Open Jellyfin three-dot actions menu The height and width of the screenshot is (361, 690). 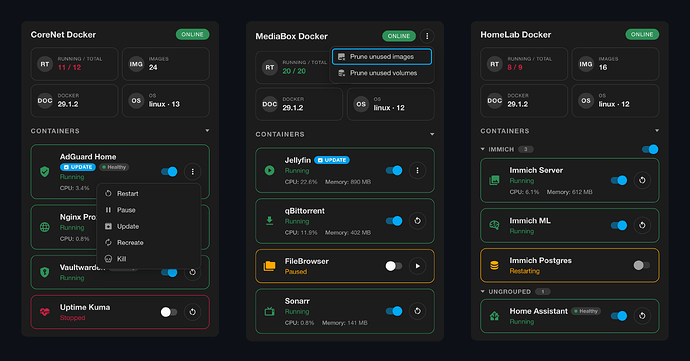pos(417,170)
